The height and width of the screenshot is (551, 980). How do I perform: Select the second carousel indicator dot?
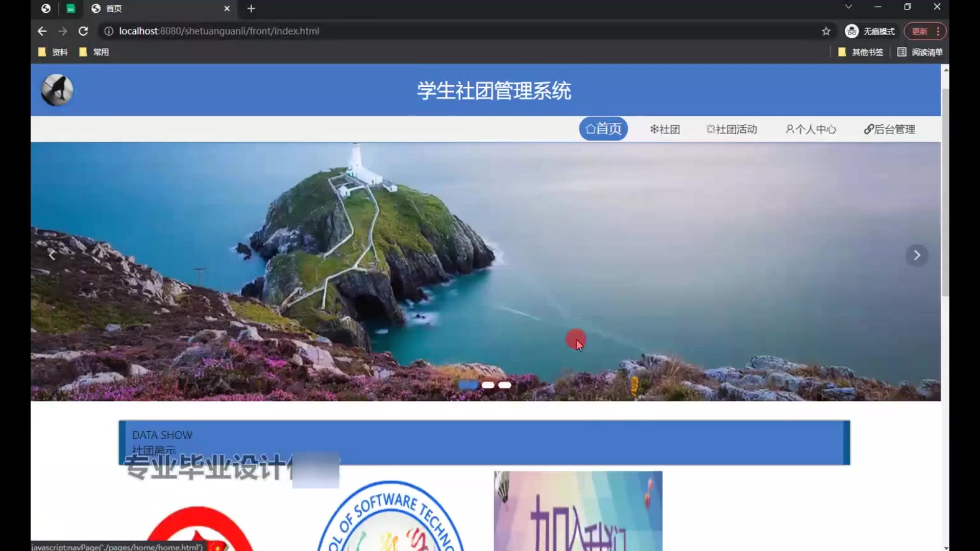click(x=488, y=385)
